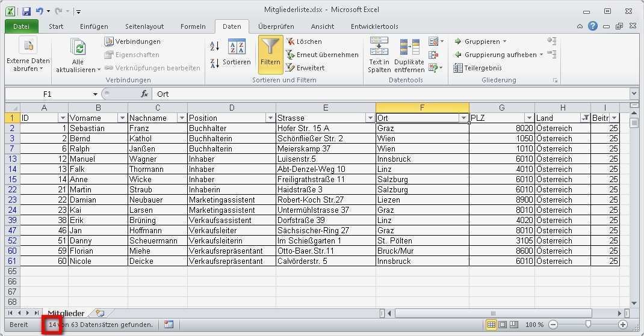Open the PLZ filter dropdown

(529, 118)
